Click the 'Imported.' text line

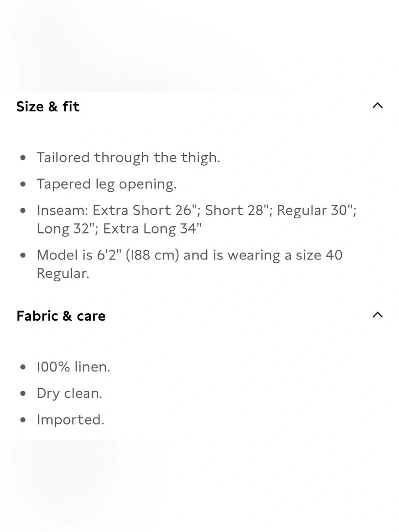coord(70,420)
